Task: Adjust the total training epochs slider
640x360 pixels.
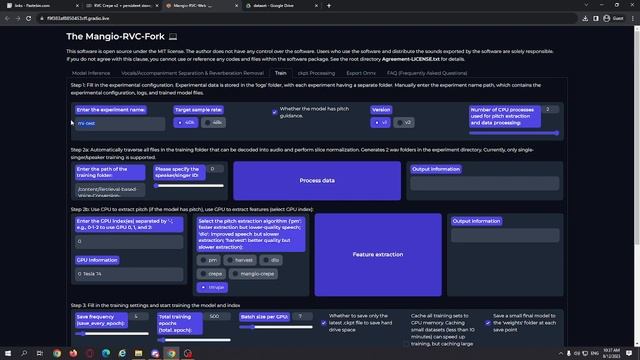Action: 194,340
